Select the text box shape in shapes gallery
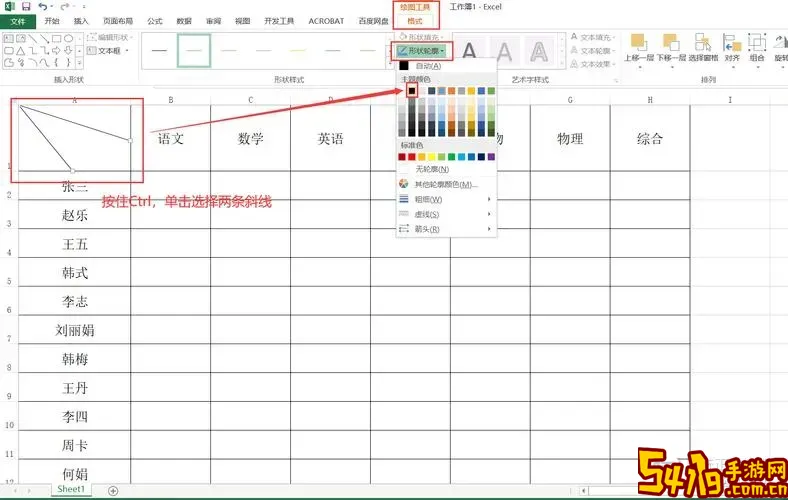 pyautogui.click(x=9, y=38)
